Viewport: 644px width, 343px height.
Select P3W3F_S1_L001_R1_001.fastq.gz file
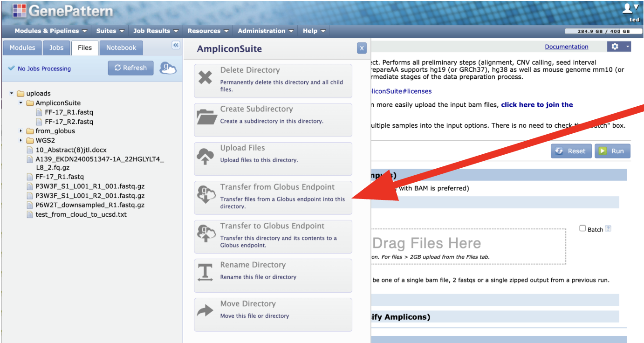90,187
